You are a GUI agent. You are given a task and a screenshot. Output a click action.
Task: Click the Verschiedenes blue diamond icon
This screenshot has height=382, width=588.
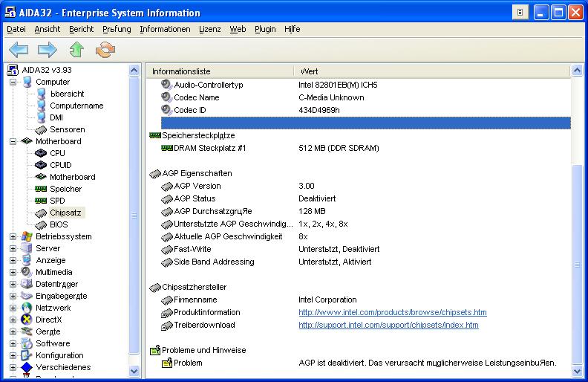pyautogui.click(x=27, y=367)
